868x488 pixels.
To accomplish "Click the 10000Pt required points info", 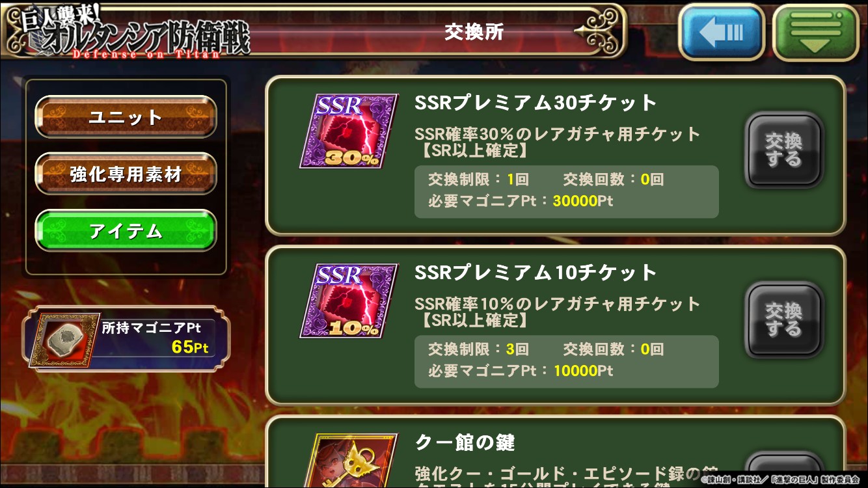I will (x=521, y=371).
